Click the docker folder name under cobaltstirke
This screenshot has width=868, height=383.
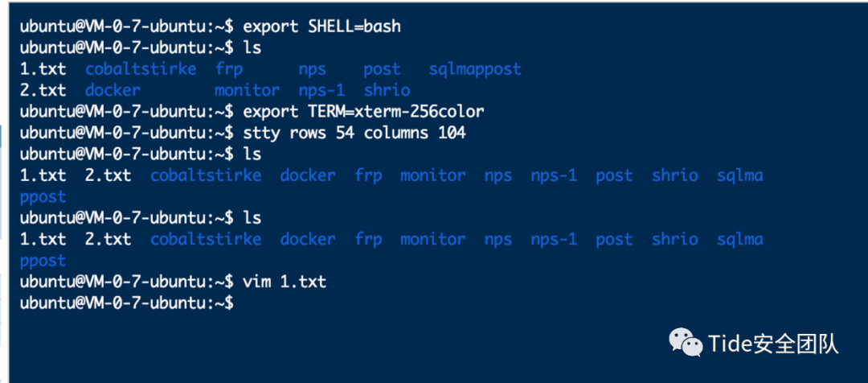click(113, 90)
